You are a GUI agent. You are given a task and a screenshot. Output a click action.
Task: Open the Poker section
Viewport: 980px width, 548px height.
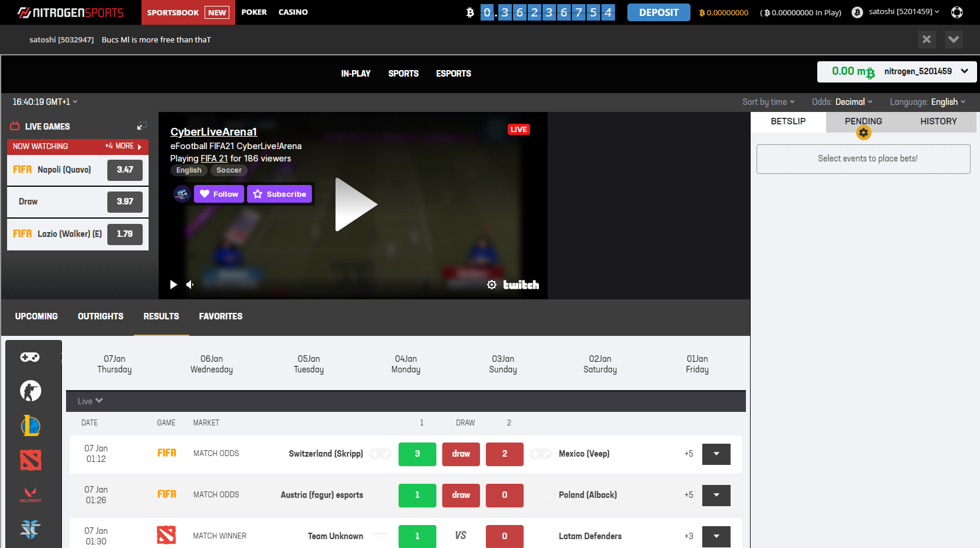point(254,12)
